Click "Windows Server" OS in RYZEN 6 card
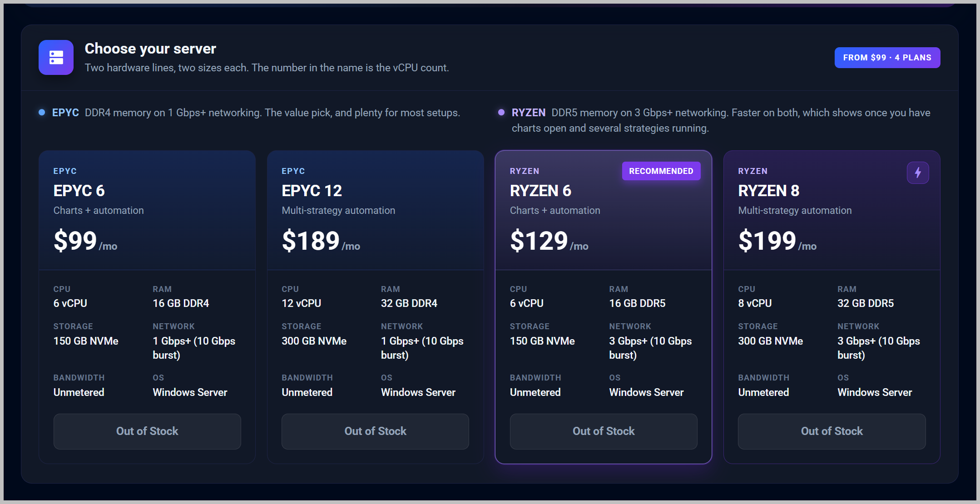This screenshot has height=504, width=980. (x=646, y=392)
